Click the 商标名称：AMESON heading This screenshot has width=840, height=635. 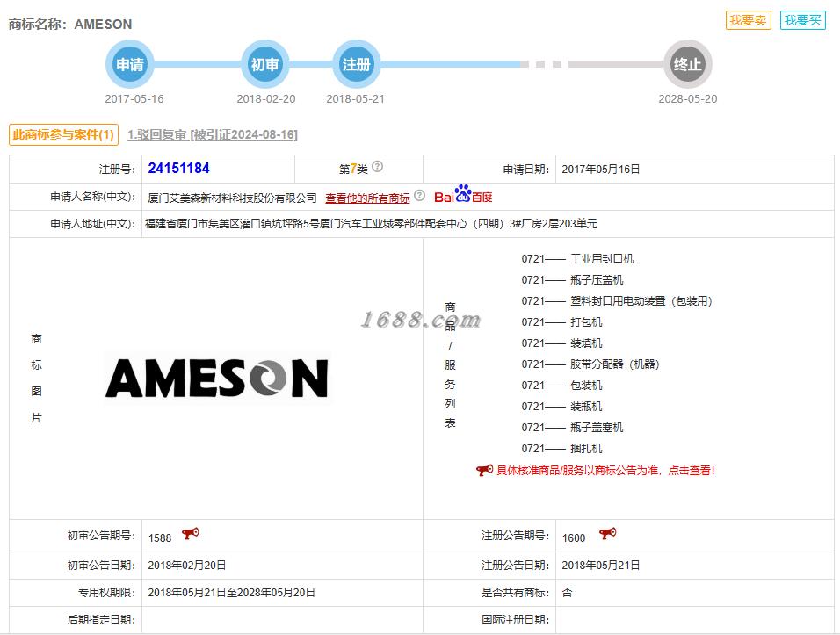pos(70,24)
